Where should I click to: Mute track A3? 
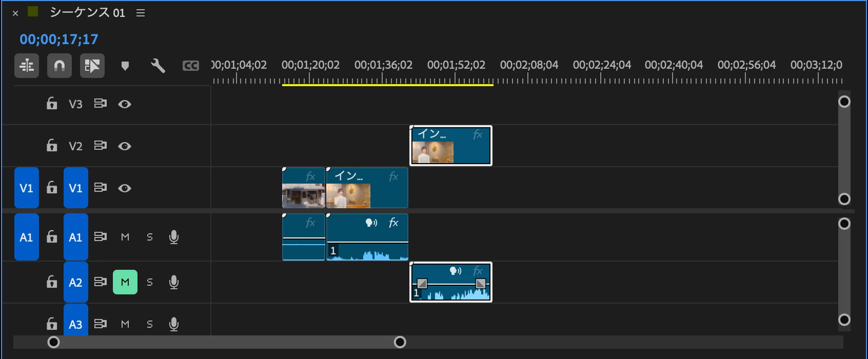pyautogui.click(x=125, y=324)
